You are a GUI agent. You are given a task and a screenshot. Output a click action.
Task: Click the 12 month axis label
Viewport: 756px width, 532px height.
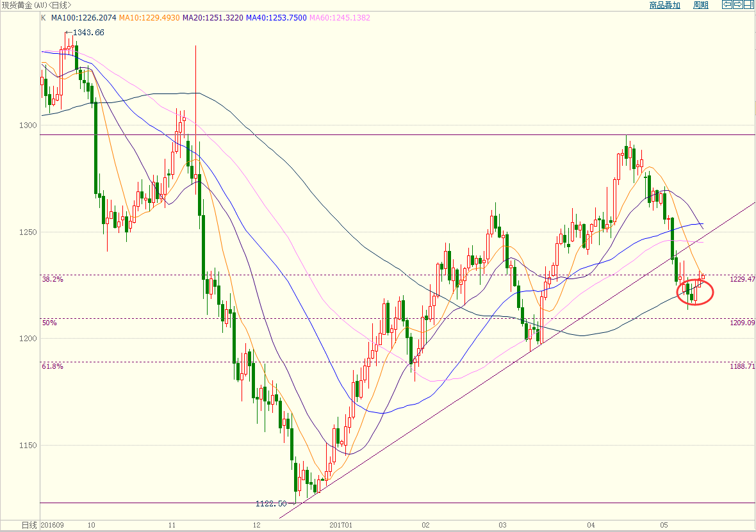(x=256, y=525)
